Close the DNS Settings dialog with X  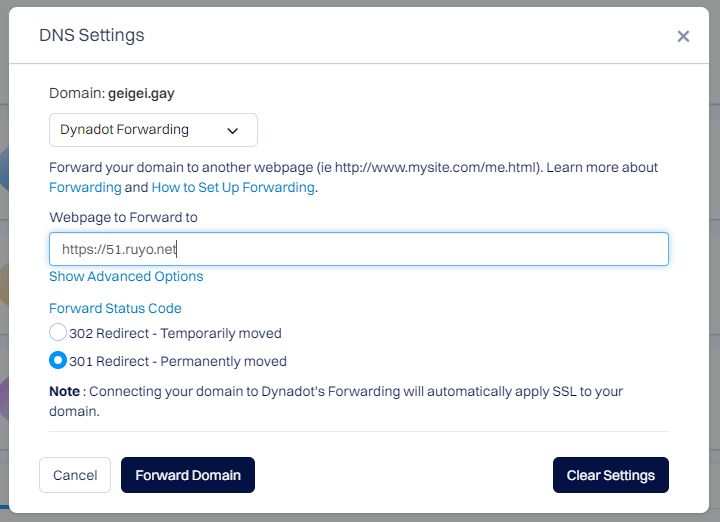(x=683, y=36)
